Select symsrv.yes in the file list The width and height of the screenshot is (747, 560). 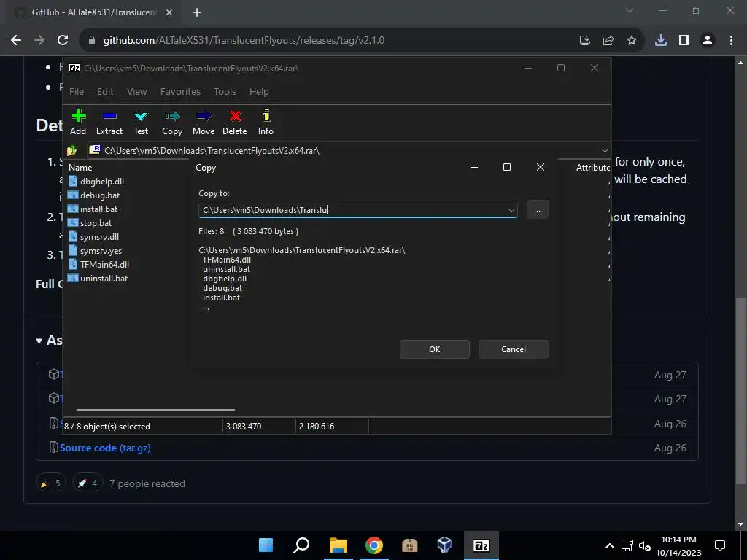[96, 251]
